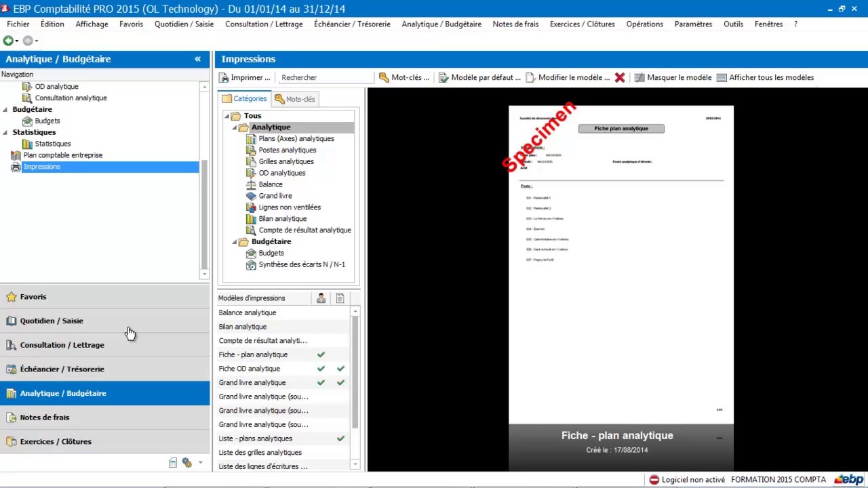The height and width of the screenshot is (488, 868).
Task: Open Consultation analytique in navigation tree
Action: (x=71, y=98)
